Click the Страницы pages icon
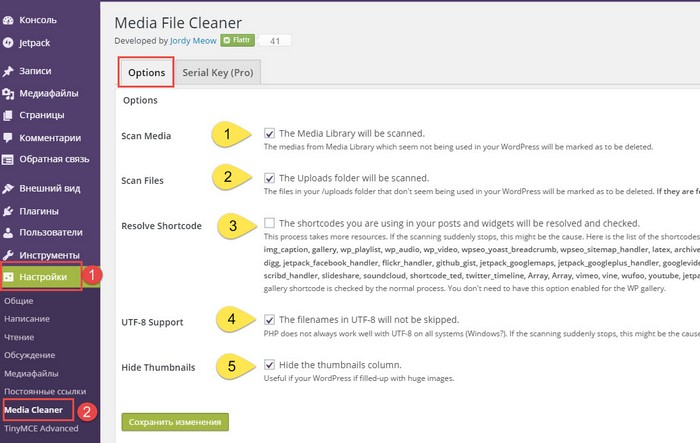700x443 pixels. [8, 115]
